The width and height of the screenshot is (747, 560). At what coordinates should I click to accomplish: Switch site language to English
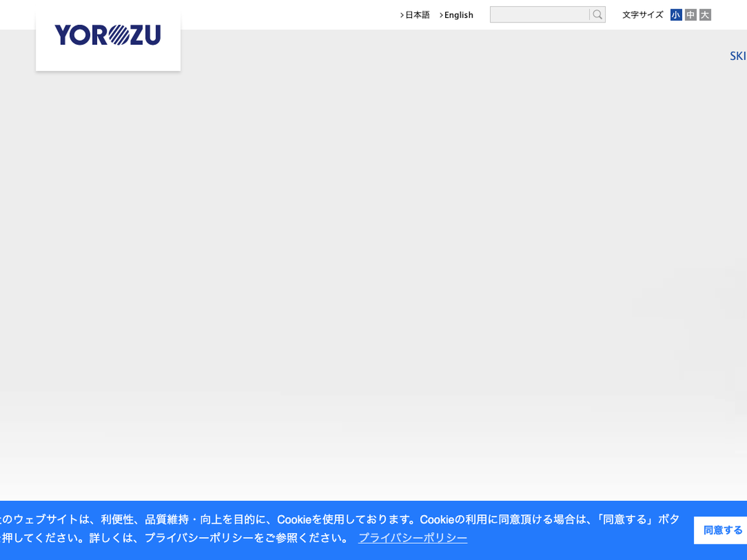click(459, 15)
